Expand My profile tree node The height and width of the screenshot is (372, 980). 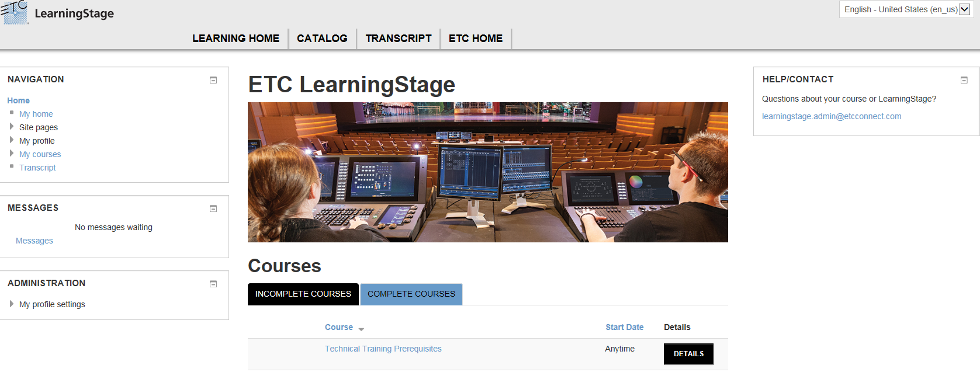12,140
